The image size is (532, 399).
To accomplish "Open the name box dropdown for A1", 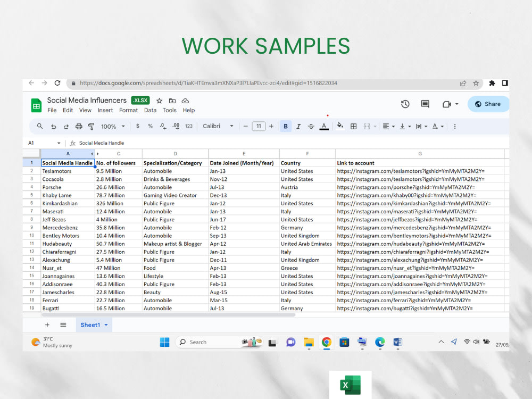I will [59, 143].
